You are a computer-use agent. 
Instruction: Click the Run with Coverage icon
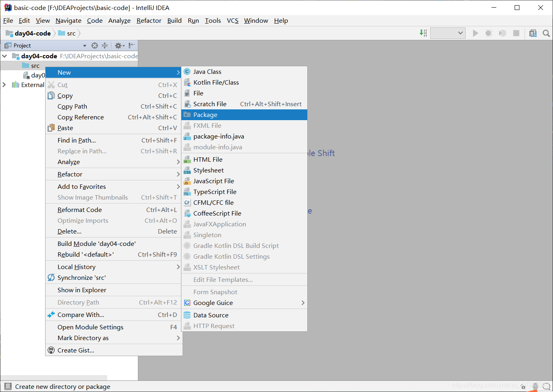502,33
